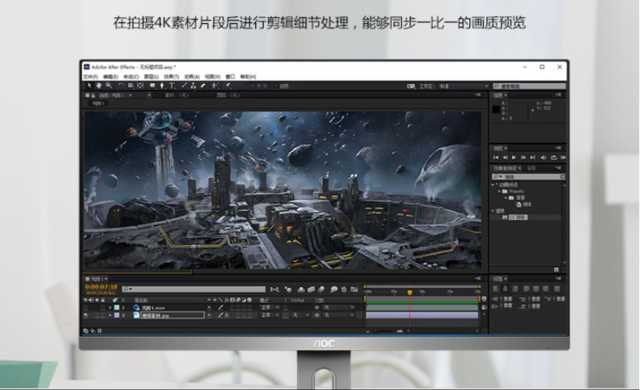Image resolution: width=640 pixels, height=390 pixels.
Task: Step forward one frame in Preview panel
Action: coord(523,157)
